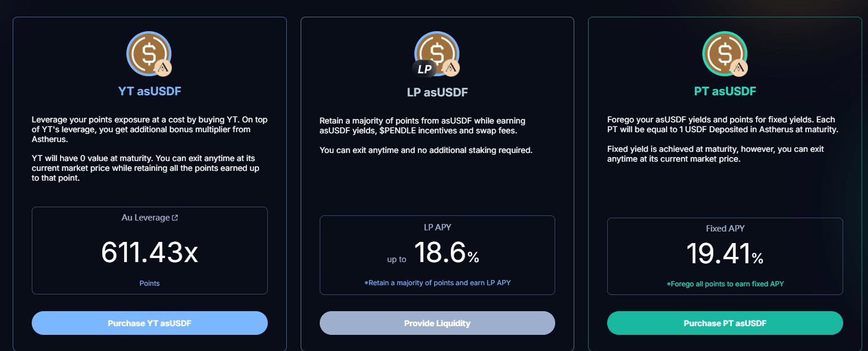
Task: Select the LP asUSDF card title
Action: 437,92
